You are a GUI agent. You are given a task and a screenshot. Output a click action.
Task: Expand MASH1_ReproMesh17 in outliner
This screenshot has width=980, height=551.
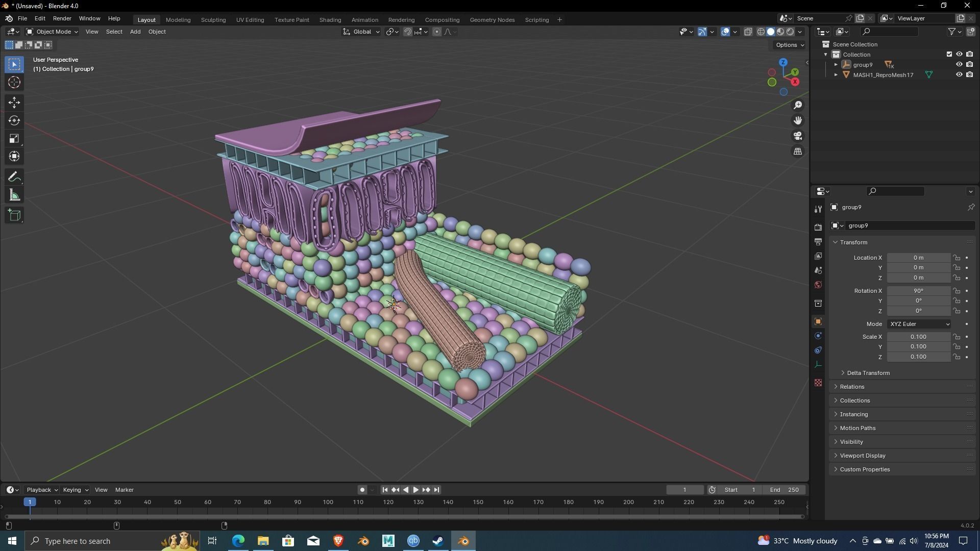tap(836, 75)
